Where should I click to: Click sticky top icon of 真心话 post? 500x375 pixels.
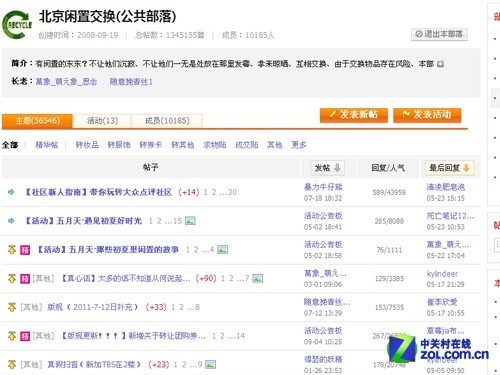(x=12, y=278)
